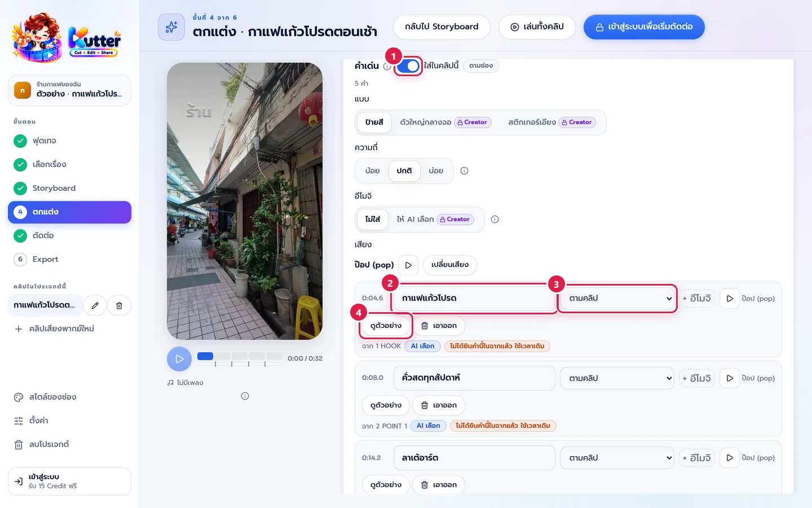Click the vertical video preview thumbnail
This screenshot has height=508, width=812.
(245, 201)
